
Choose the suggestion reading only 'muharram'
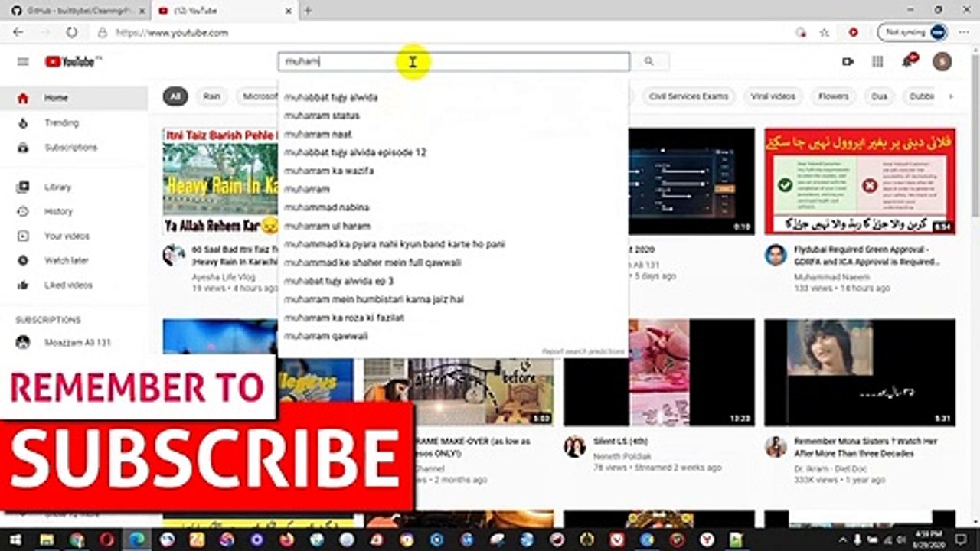(453, 189)
